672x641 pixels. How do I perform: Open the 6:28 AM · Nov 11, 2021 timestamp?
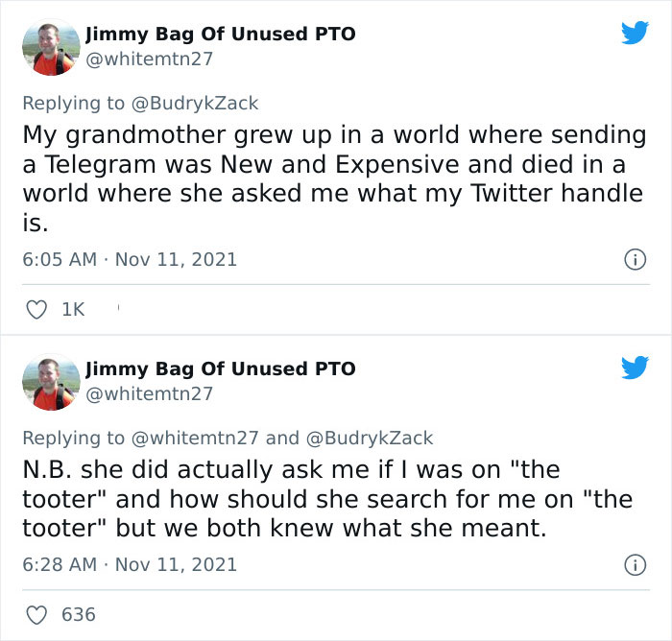point(130,564)
